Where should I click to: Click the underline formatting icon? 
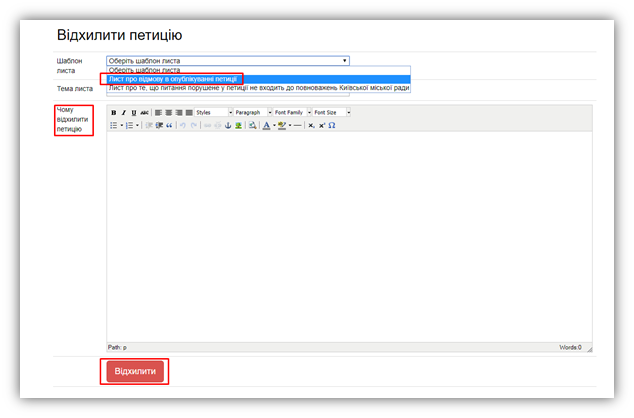134,112
